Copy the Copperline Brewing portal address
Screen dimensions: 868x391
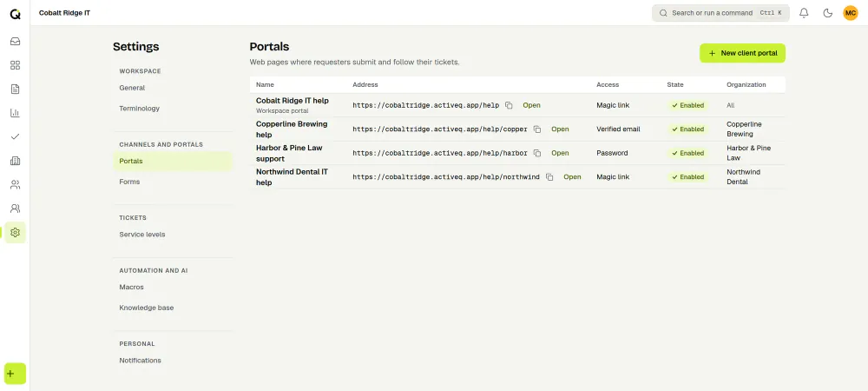click(537, 129)
